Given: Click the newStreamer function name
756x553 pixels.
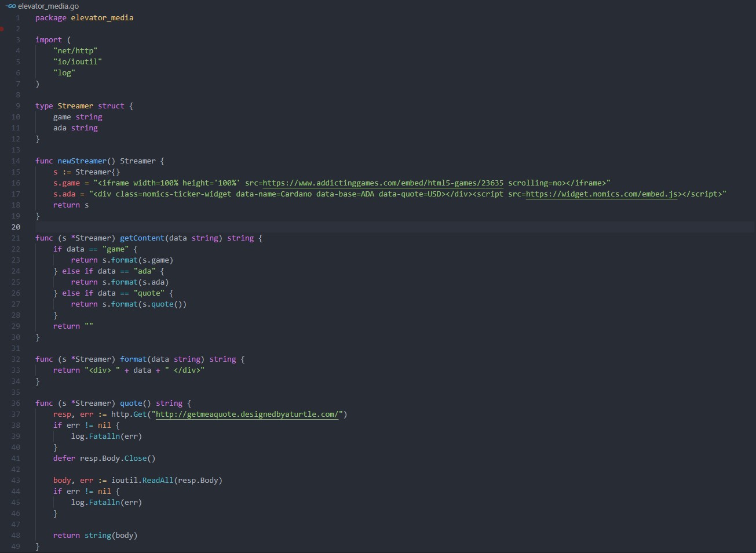Looking at the screenshot, I should 82,161.
